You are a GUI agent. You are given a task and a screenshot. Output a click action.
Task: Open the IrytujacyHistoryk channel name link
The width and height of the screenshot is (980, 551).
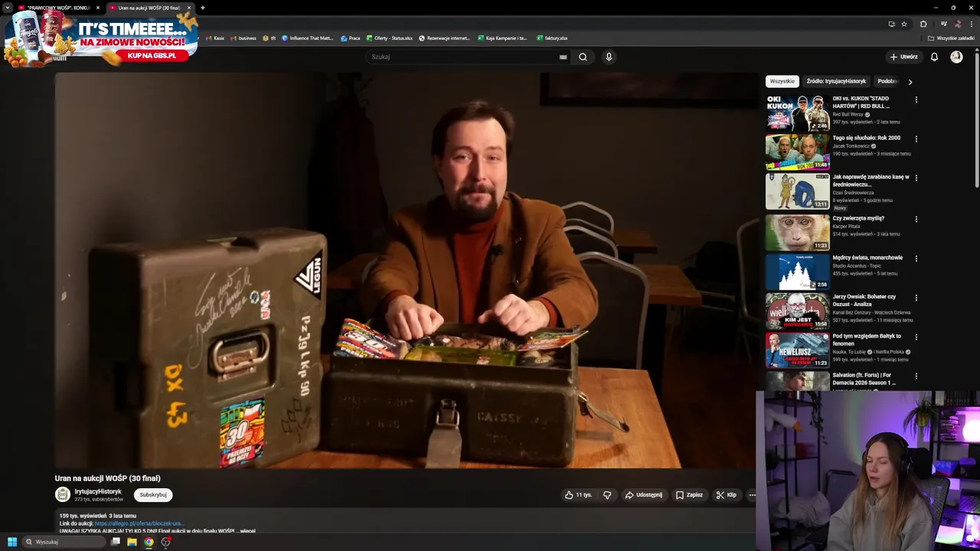[98, 491]
